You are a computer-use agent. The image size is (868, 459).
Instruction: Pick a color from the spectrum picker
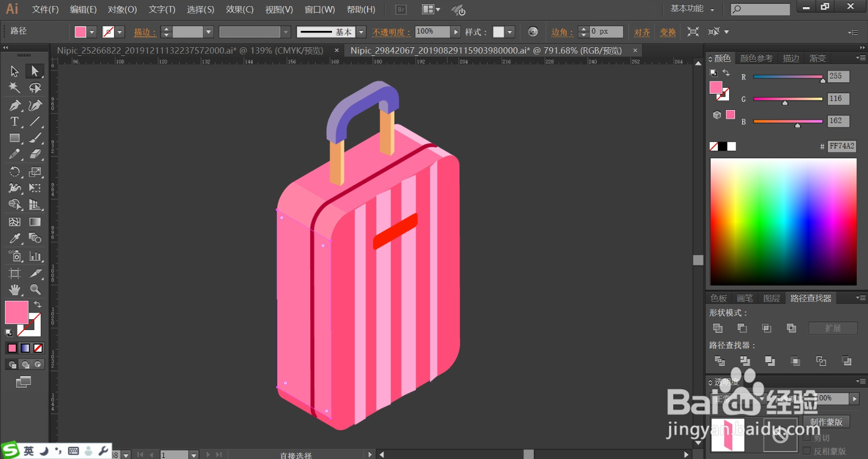(783, 222)
